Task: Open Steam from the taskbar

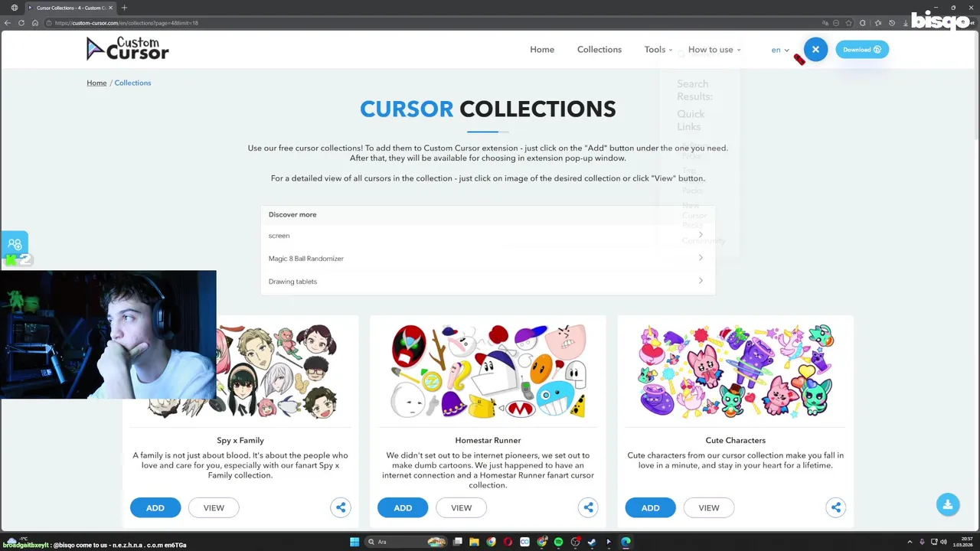Action: [592, 542]
